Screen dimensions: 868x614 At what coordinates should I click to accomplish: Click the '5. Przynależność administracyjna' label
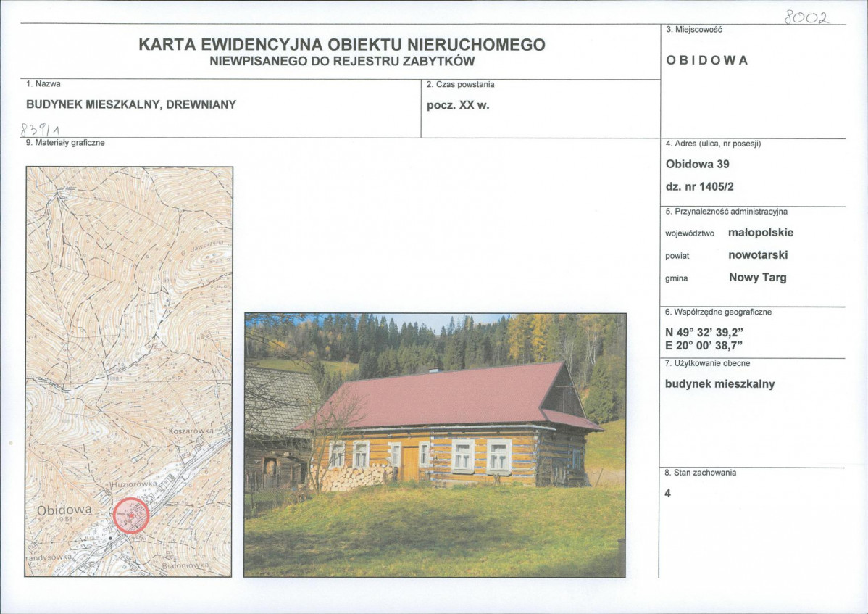tap(726, 212)
